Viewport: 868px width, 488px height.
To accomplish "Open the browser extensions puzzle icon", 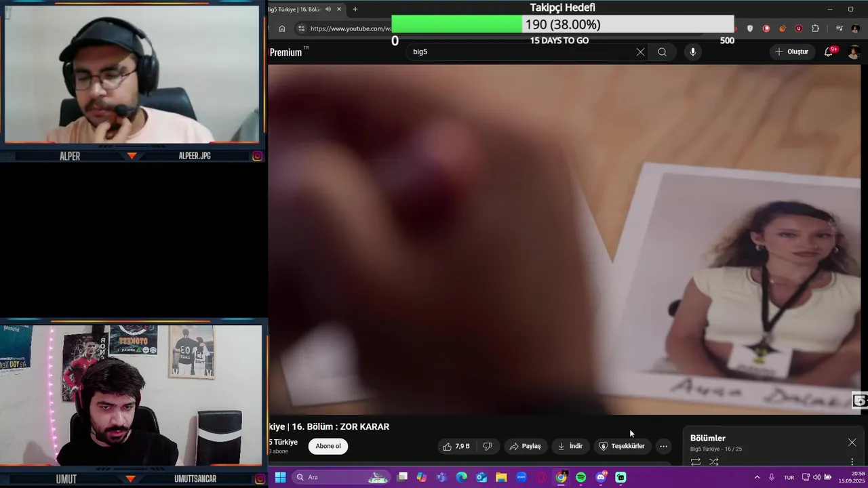I will coord(815,28).
